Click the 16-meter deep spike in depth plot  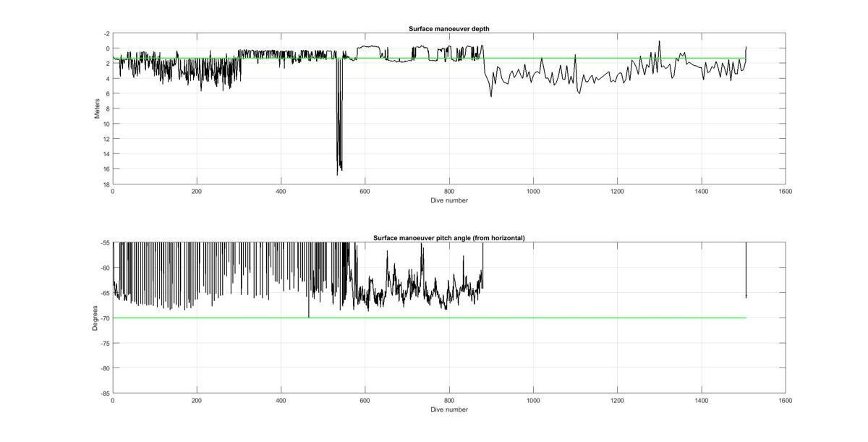(339, 116)
